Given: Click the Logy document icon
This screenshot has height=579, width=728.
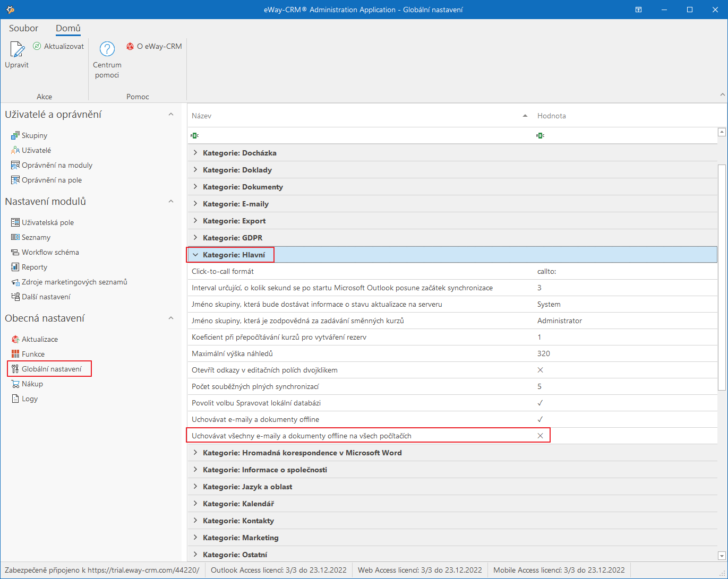Looking at the screenshot, I should coord(15,399).
